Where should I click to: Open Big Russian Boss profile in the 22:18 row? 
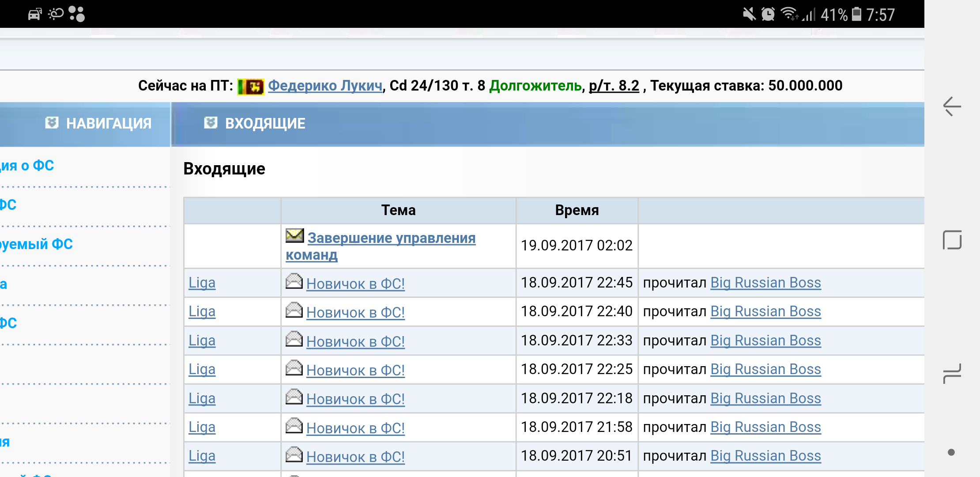(765, 398)
